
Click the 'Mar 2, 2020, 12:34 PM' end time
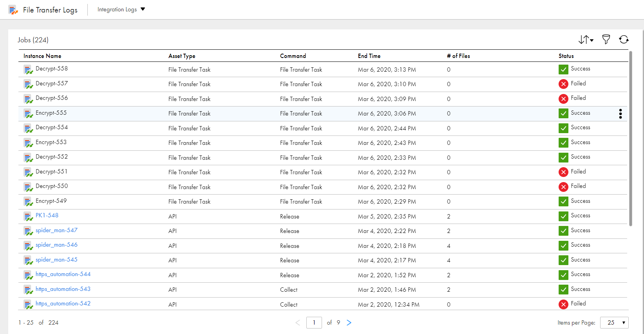pyautogui.click(x=389, y=305)
